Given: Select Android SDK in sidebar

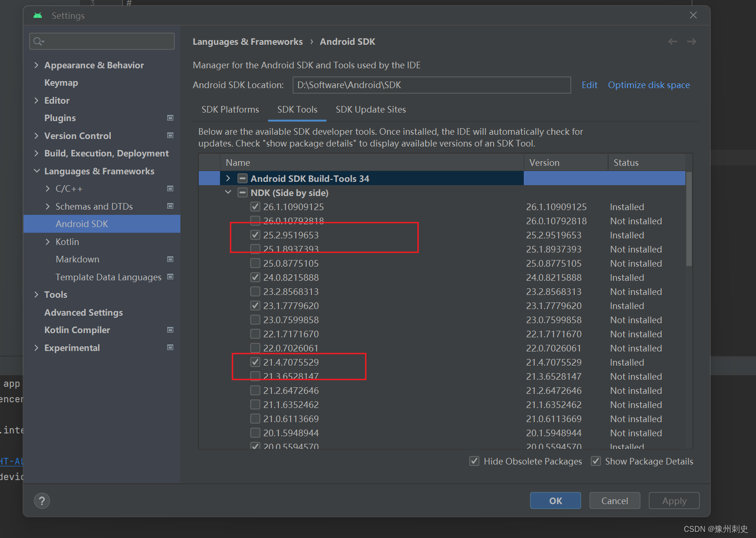Looking at the screenshot, I should point(102,224).
